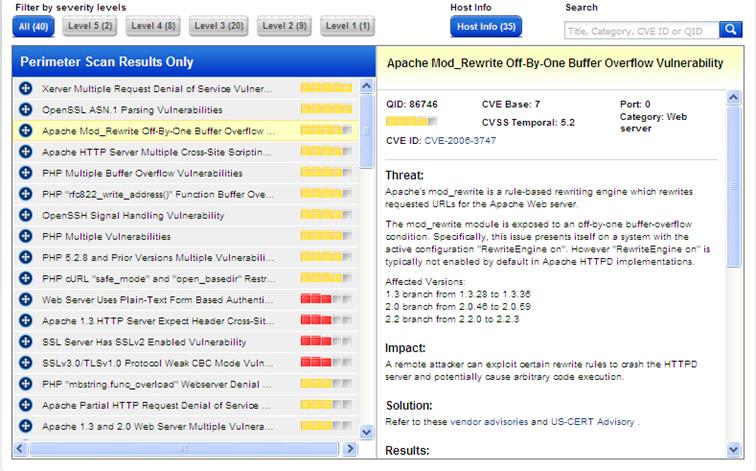Click the Solution: heading
The height and width of the screenshot is (471, 756).
(x=409, y=405)
